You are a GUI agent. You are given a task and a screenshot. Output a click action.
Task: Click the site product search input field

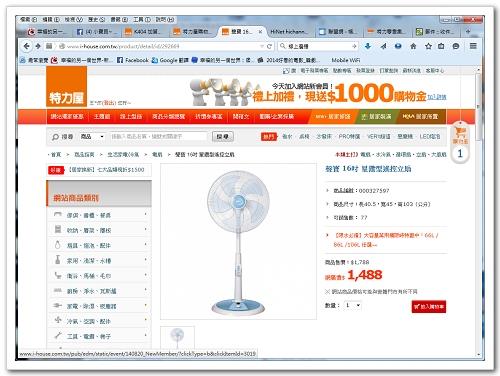pyautogui.click(x=158, y=136)
